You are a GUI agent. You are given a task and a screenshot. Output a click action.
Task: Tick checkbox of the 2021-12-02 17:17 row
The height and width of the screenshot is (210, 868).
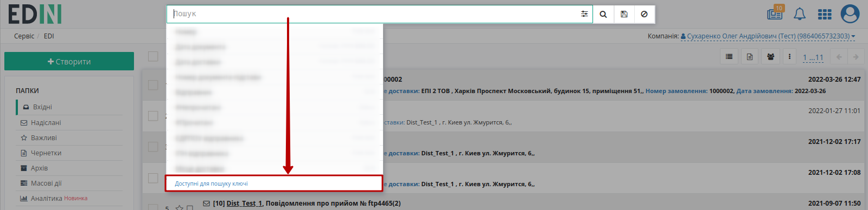coord(153,147)
